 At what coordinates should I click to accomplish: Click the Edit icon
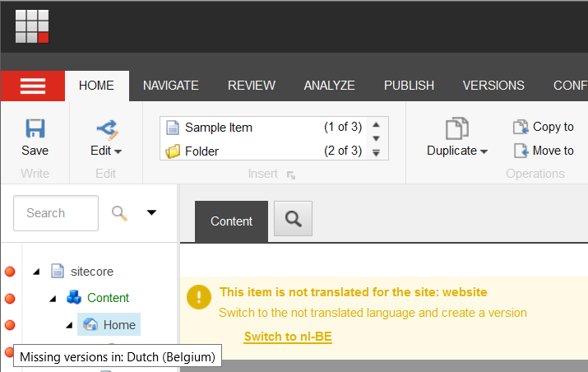point(108,129)
